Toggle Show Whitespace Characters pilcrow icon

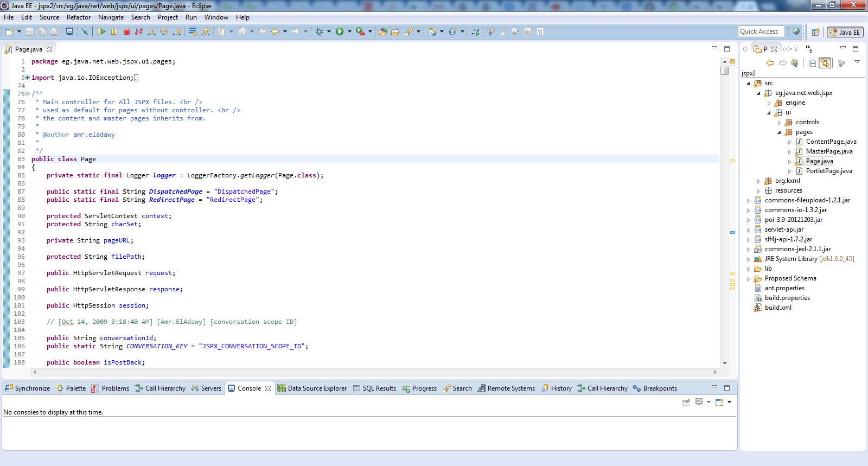[x=540, y=31]
